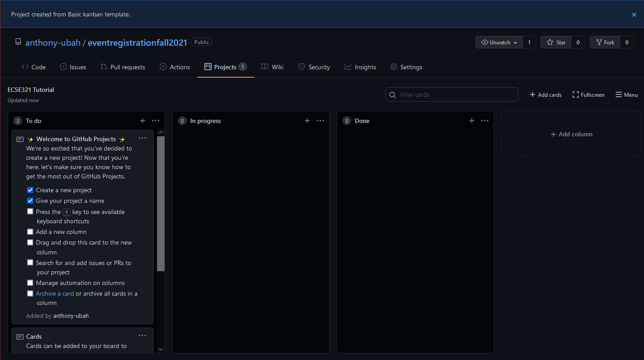This screenshot has width=644, height=360.
Task: Open the Unwatch dropdown
Action: click(499, 42)
